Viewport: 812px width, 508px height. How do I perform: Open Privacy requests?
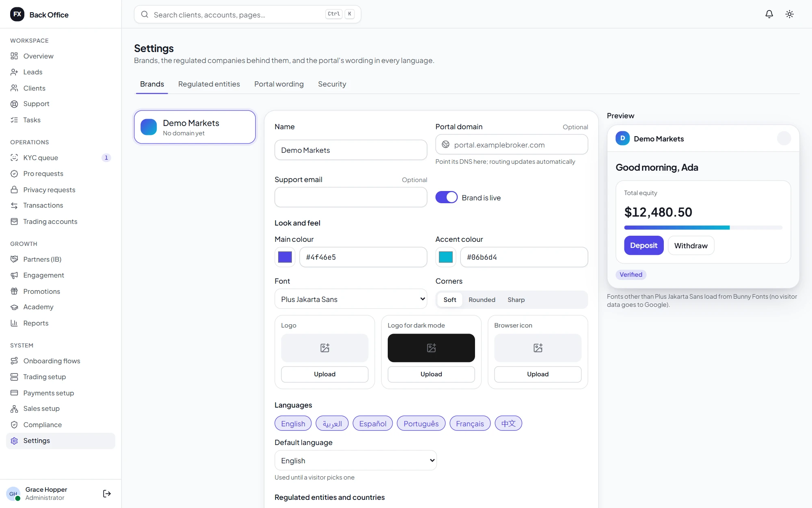(x=60, y=190)
